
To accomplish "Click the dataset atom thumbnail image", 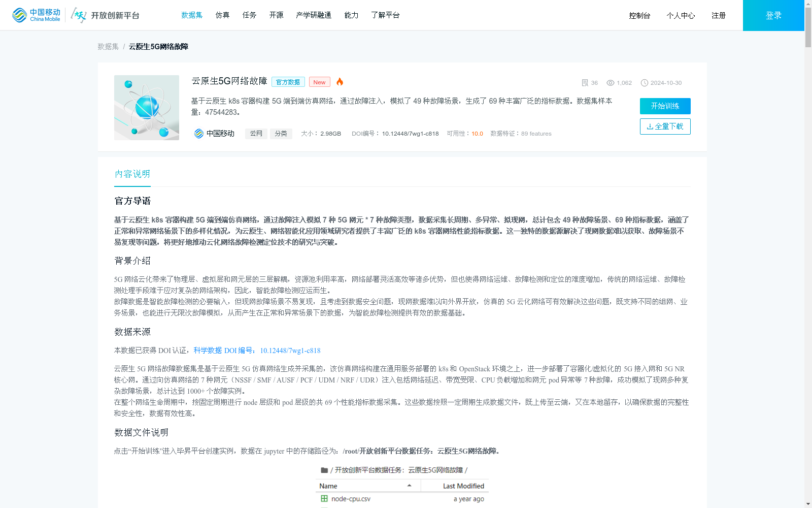I will click(x=147, y=108).
